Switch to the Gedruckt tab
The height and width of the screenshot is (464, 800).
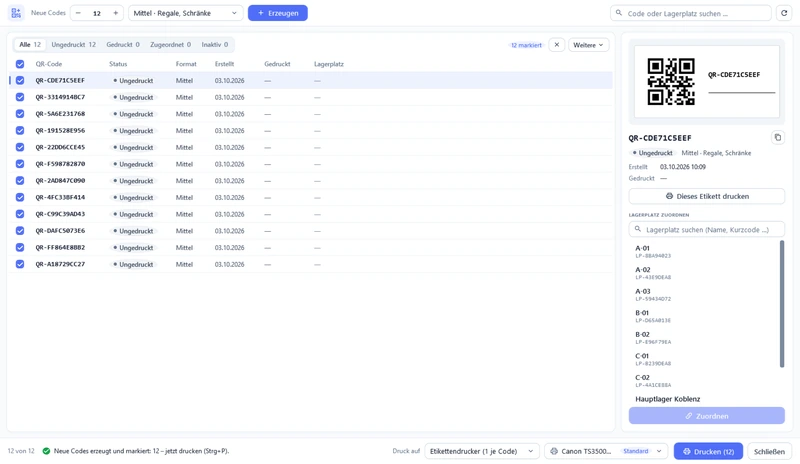click(x=123, y=45)
